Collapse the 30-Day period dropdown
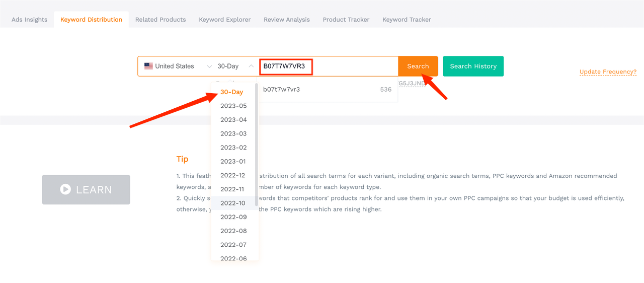 click(235, 66)
